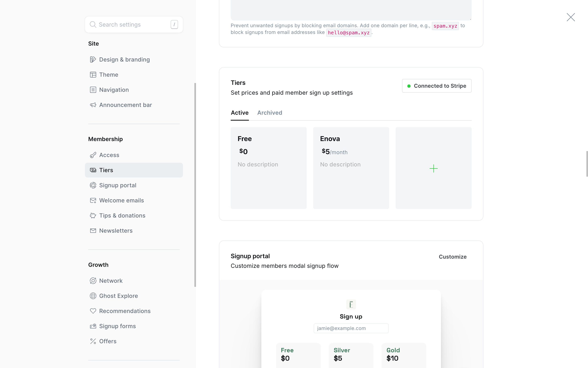Open Signup portal in sidebar
The height and width of the screenshot is (368, 588).
coord(134,185)
